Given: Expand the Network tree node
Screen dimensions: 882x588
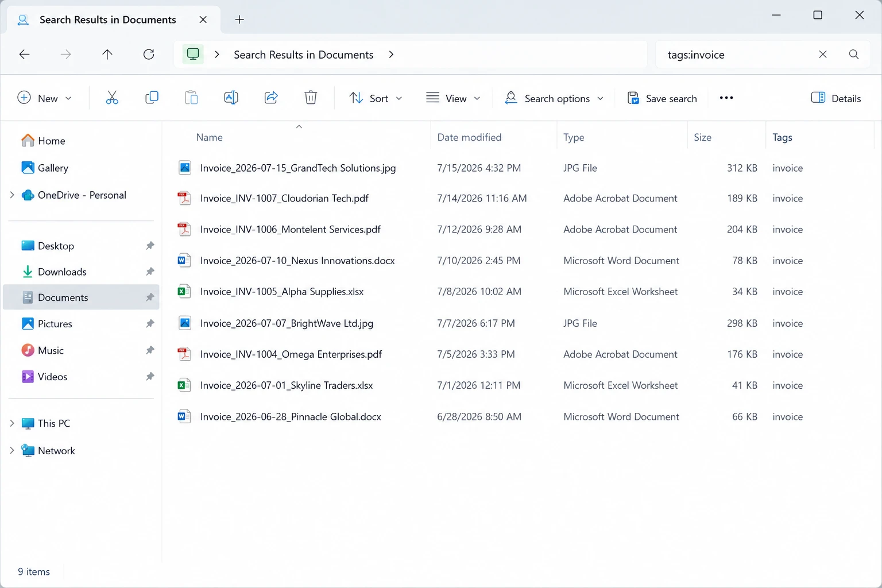Looking at the screenshot, I should coord(12,451).
